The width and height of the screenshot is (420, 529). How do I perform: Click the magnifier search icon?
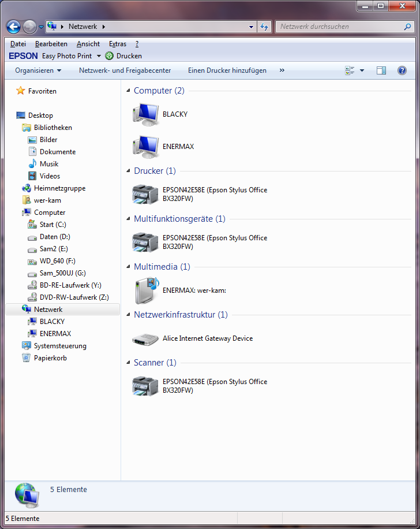pyautogui.click(x=407, y=27)
